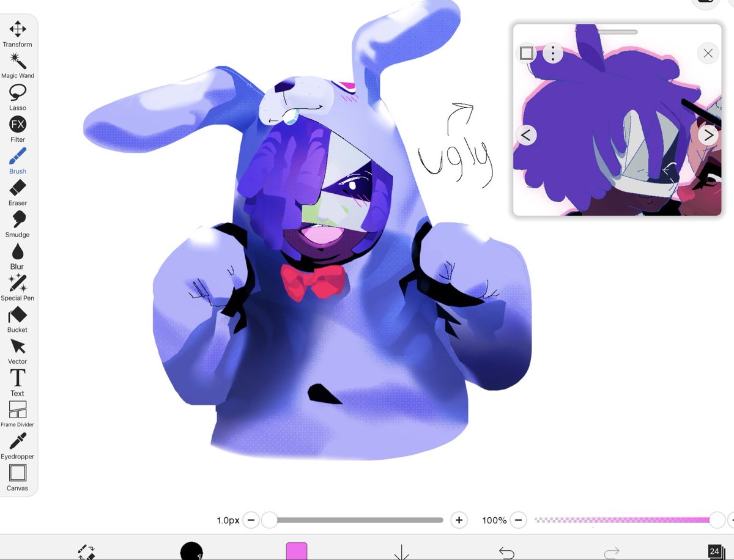Tap the down arrow hide toolbar icon
Image resolution: width=734 pixels, height=560 pixels.
click(401, 552)
